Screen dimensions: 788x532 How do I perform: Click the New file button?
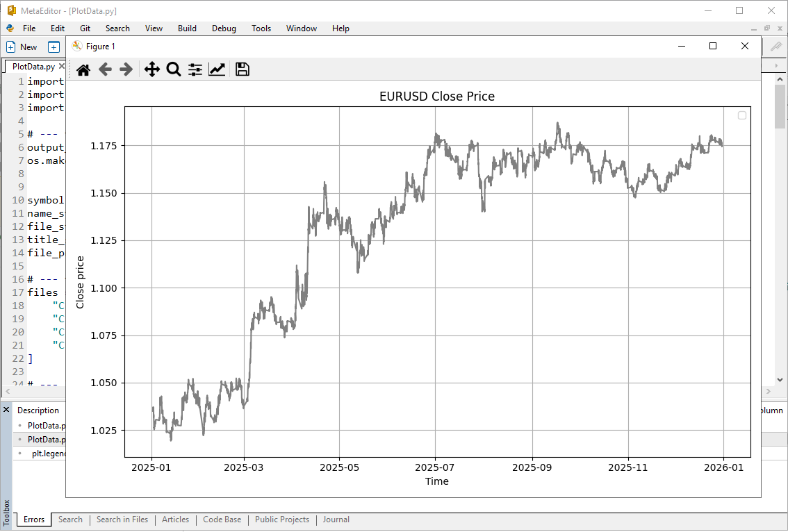[23, 46]
